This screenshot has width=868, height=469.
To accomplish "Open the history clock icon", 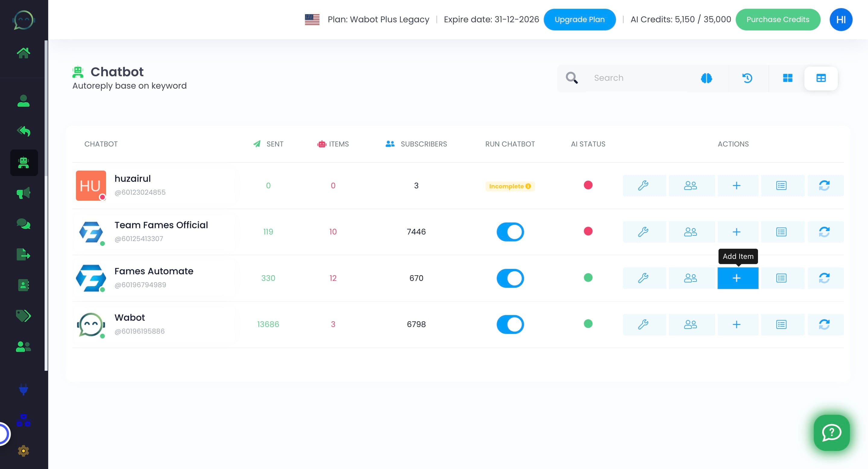I will click(747, 78).
